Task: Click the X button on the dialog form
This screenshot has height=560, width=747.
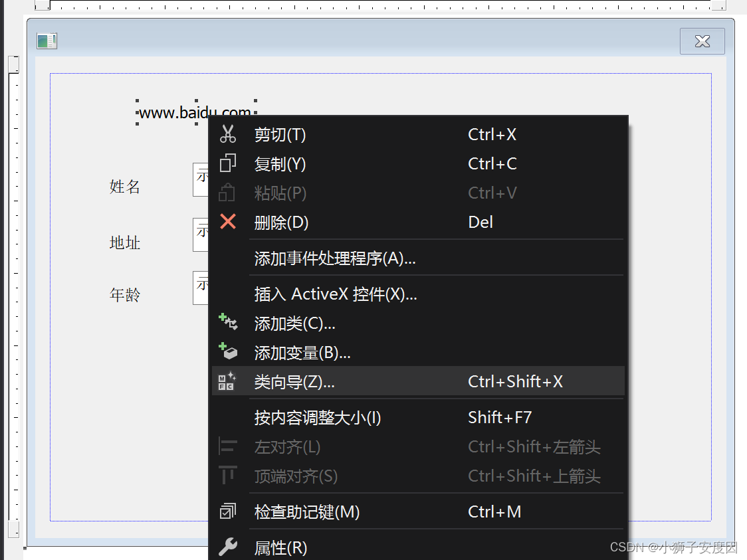Action: click(x=702, y=41)
